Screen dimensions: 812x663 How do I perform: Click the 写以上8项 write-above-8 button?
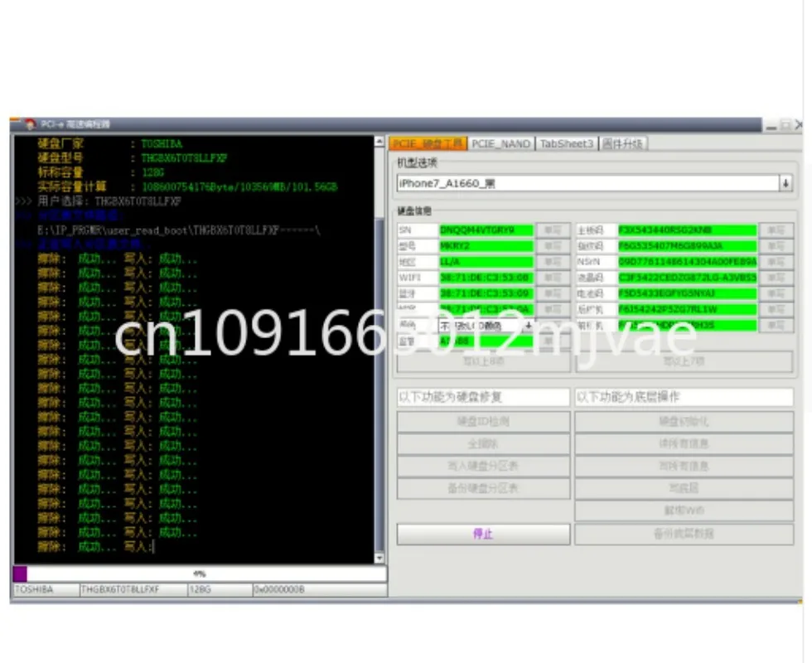click(x=483, y=361)
